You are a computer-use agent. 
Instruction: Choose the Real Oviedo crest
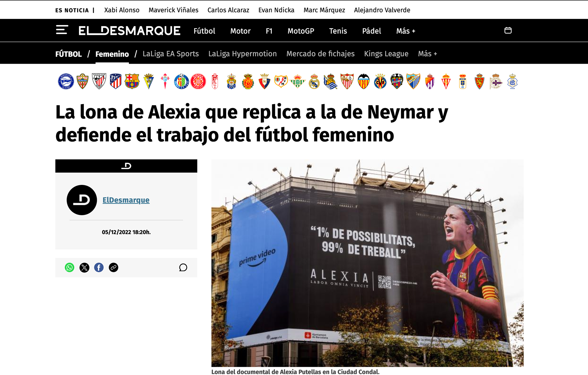pyautogui.click(x=463, y=81)
